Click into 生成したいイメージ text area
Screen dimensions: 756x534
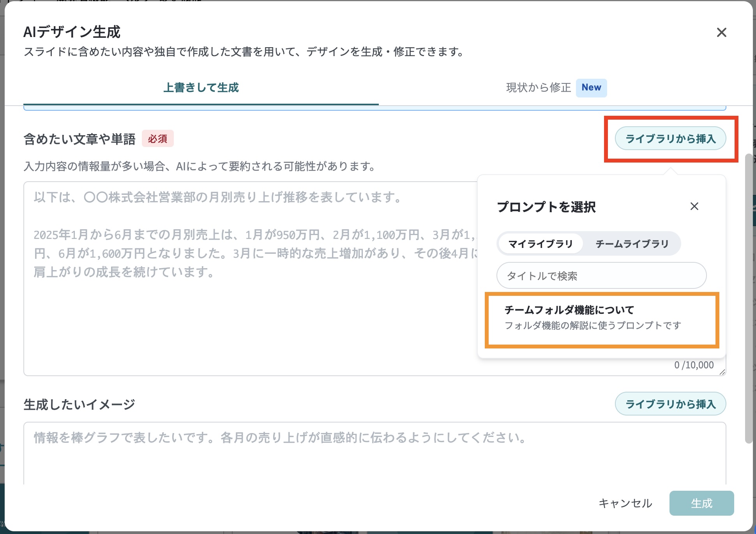374,453
